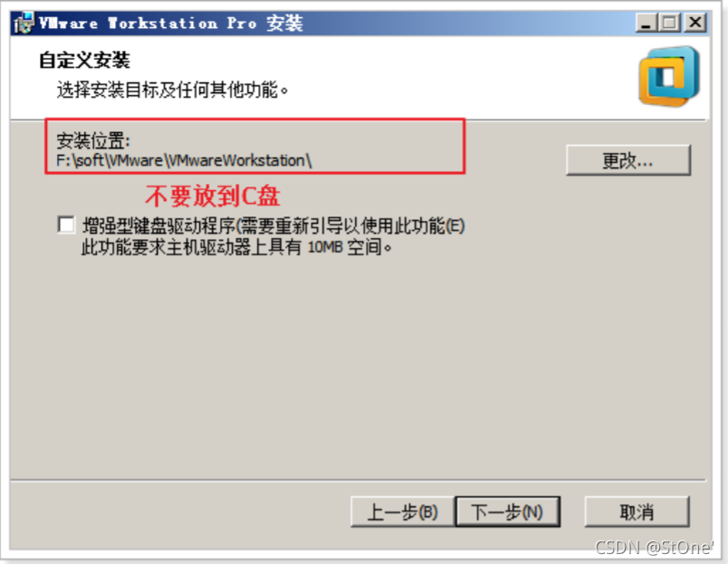Enable the enhanced keyboard driver checkbox
This screenshot has height=564, width=728.
click(66, 225)
